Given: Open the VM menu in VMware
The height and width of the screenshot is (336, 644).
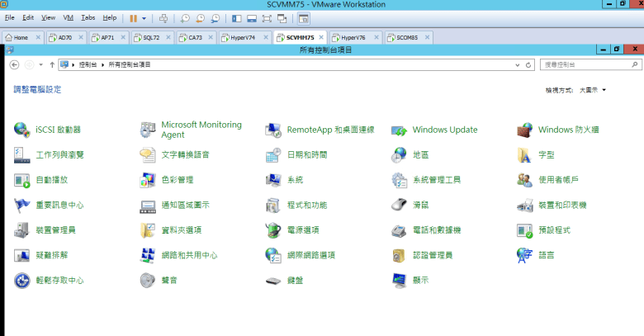Looking at the screenshot, I should click(x=69, y=17).
